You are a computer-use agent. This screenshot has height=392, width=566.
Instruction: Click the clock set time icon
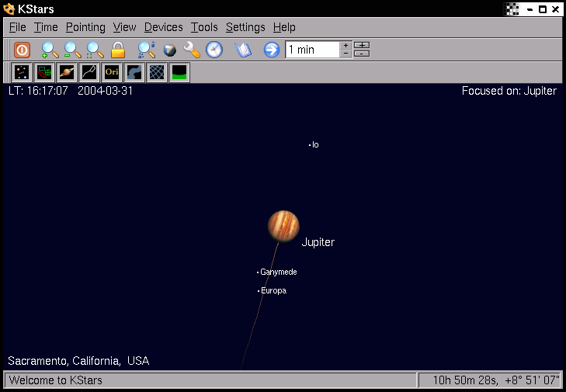pyautogui.click(x=214, y=50)
